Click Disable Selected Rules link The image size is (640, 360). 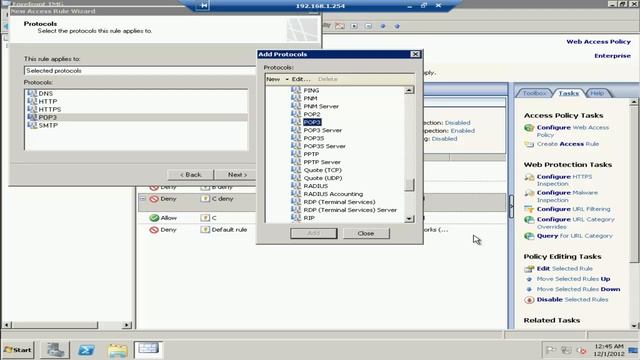pyautogui.click(x=572, y=299)
